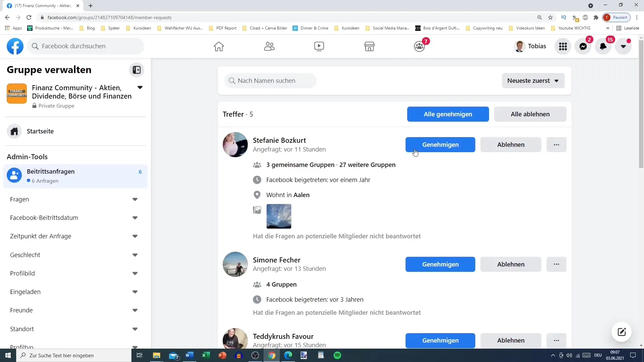Click Facebook durchsuchen search box
This screenshot has height=362, width=644.
[86, 46]
